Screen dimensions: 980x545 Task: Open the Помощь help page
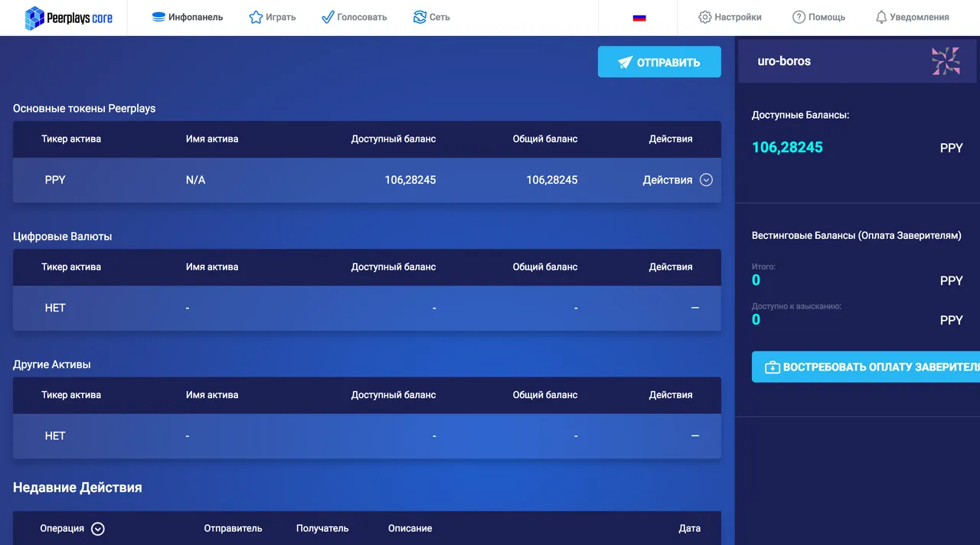click(x=818, y=17)
